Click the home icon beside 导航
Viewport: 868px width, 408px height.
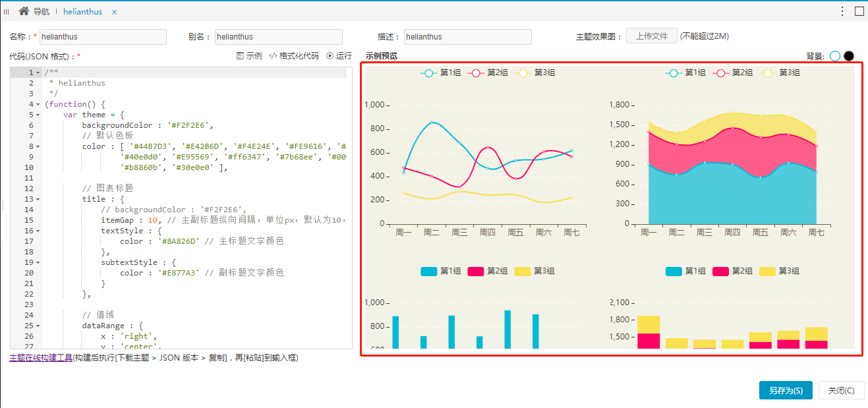[x=24, y=11]
